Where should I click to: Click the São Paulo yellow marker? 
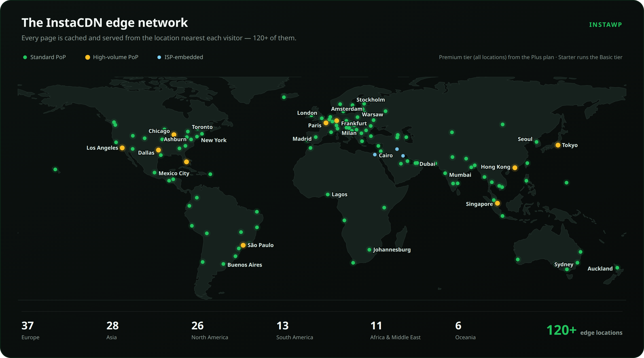point(243,245)
